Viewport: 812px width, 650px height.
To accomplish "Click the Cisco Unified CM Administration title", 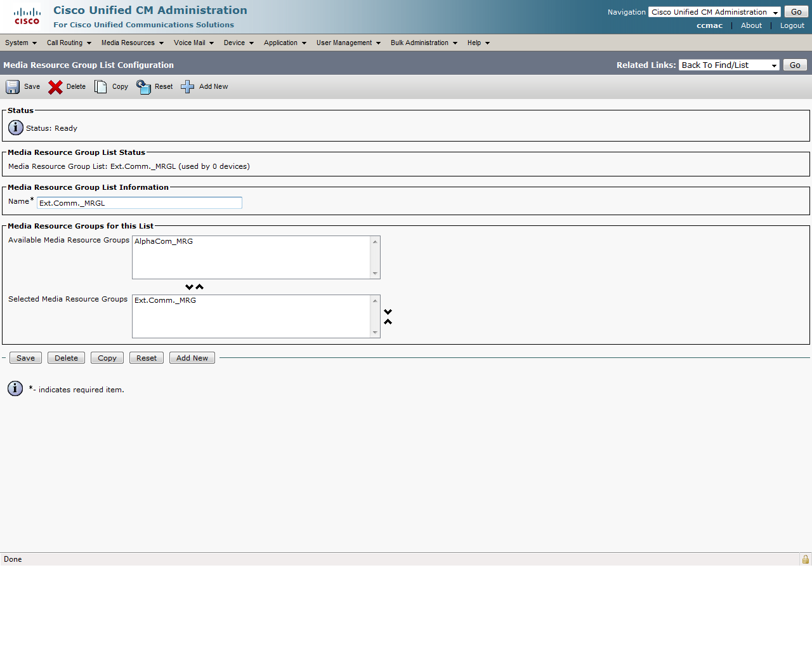I will (x=150, y=10).
